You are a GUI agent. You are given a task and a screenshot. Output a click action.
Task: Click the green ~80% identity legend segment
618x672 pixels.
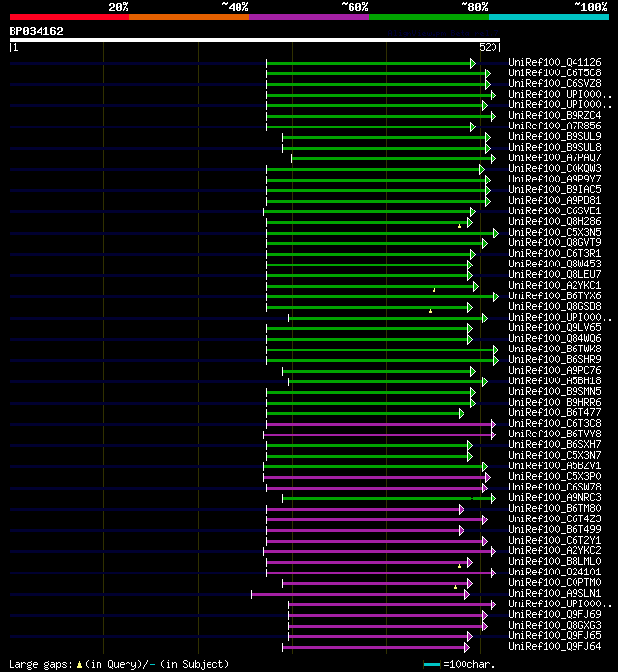pyautogui.click(x=429, y=17)
